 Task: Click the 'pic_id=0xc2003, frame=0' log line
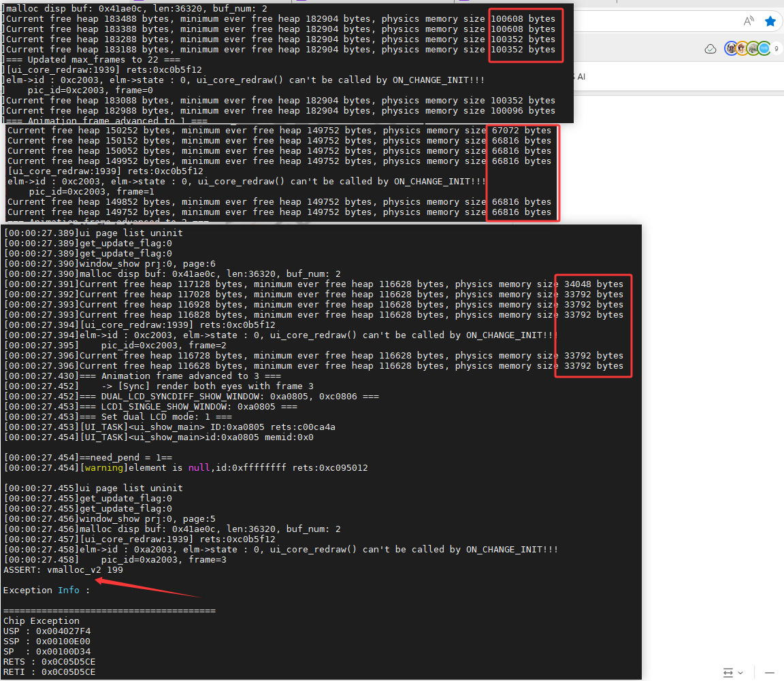(78, 90)
